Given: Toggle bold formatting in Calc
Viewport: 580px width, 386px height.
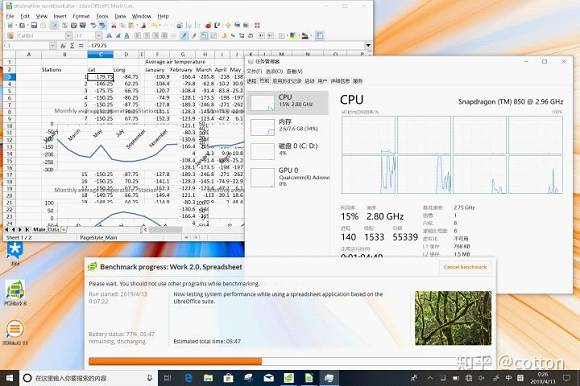Looking at the screenshot, I should point(109,35).
